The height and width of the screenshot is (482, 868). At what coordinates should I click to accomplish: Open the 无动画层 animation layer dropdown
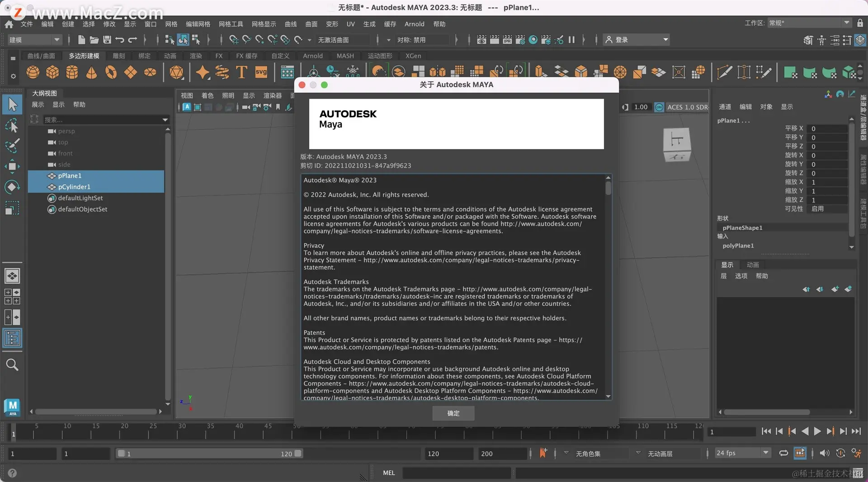click(x=638, y=453)
